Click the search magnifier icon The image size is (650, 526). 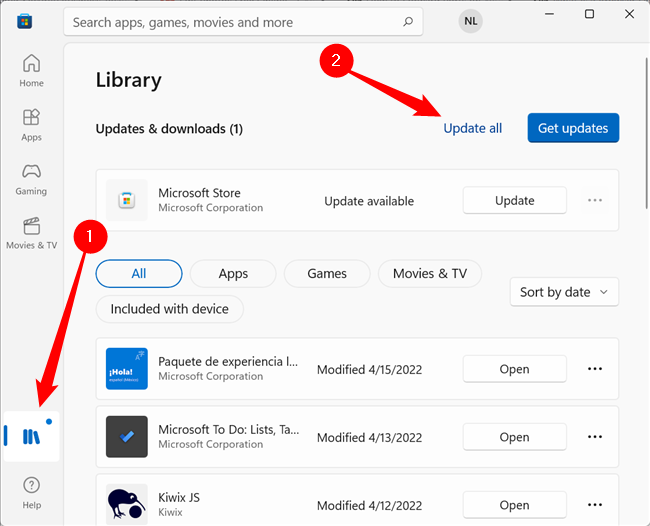click(408, 22)
